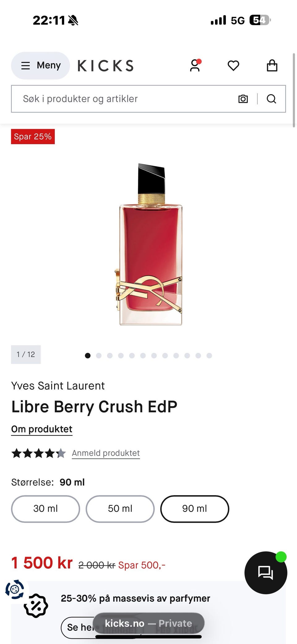Select the 50 ml size option
297x644 pixels.
pos(120,509)
